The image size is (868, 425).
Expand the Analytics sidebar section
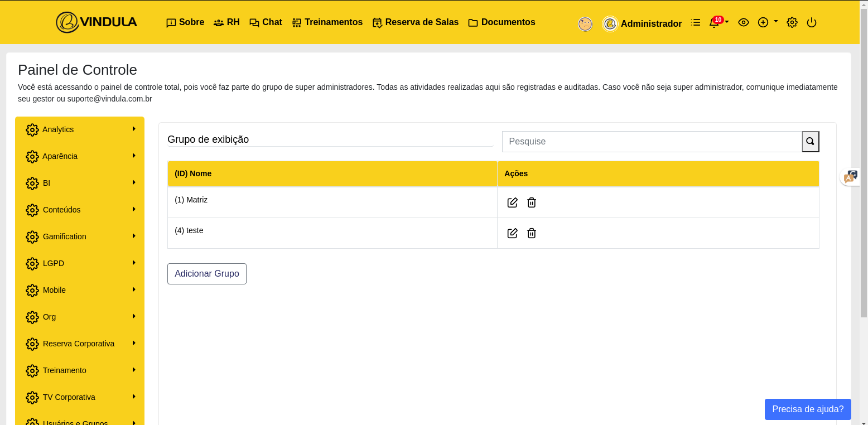pos(80,129)
